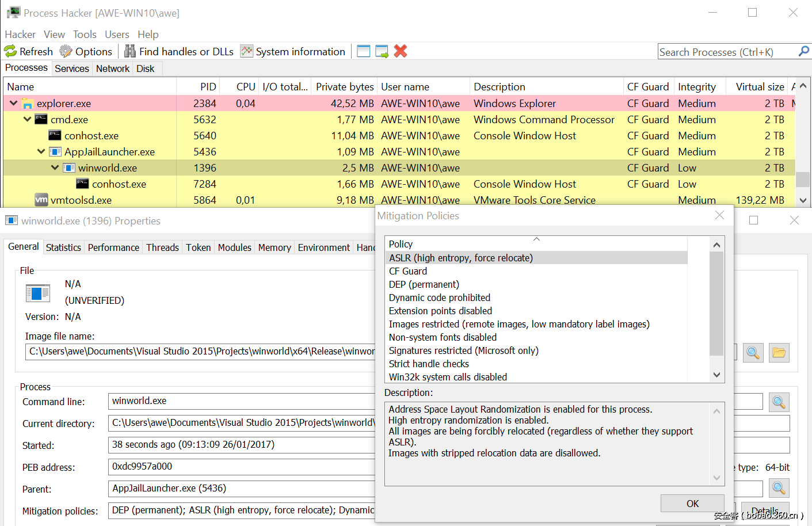The image size is (812, 526).
Task: Collapse the AppJailLauncher.exe tree node
Action: (x=41, y=152)
